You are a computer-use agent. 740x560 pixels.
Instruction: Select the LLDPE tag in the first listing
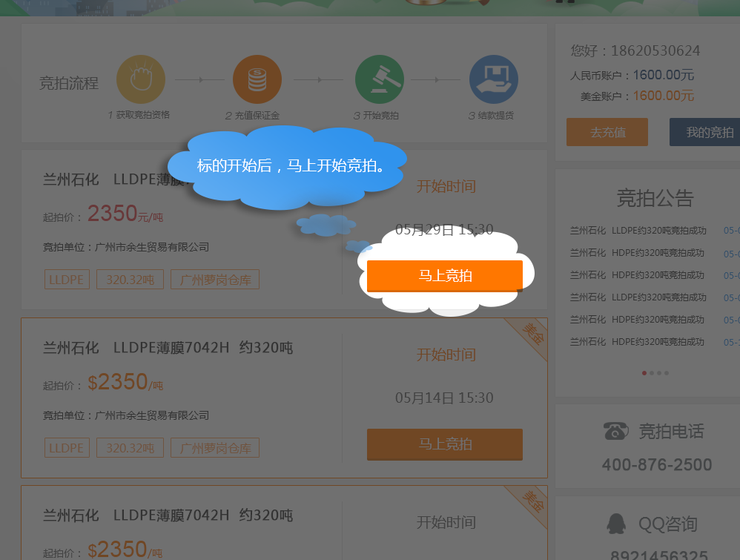click(x=67, y=280)
